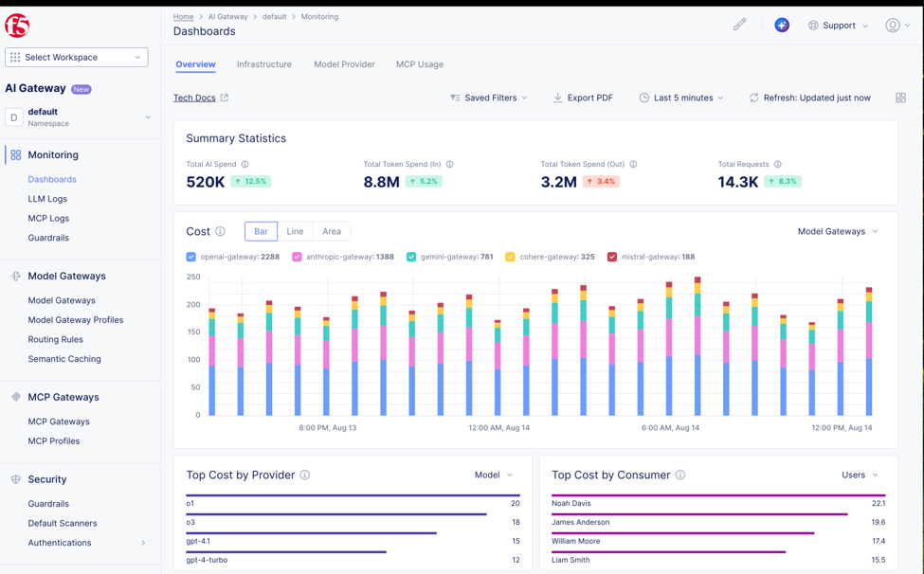Click the 3.4% Token Spend (Out) change badge
This screenshot has height=574, width=924.
[x=601, y=181]
